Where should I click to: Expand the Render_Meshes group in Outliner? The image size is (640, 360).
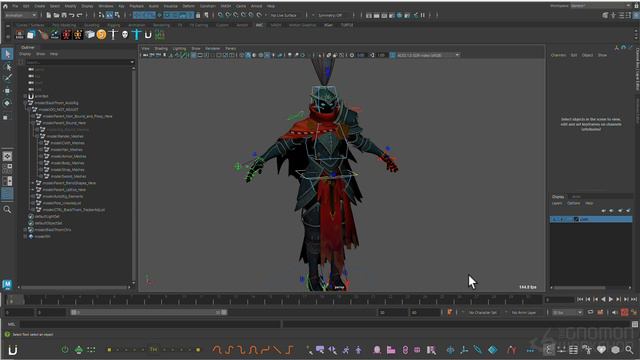click(x=37, y=136)
